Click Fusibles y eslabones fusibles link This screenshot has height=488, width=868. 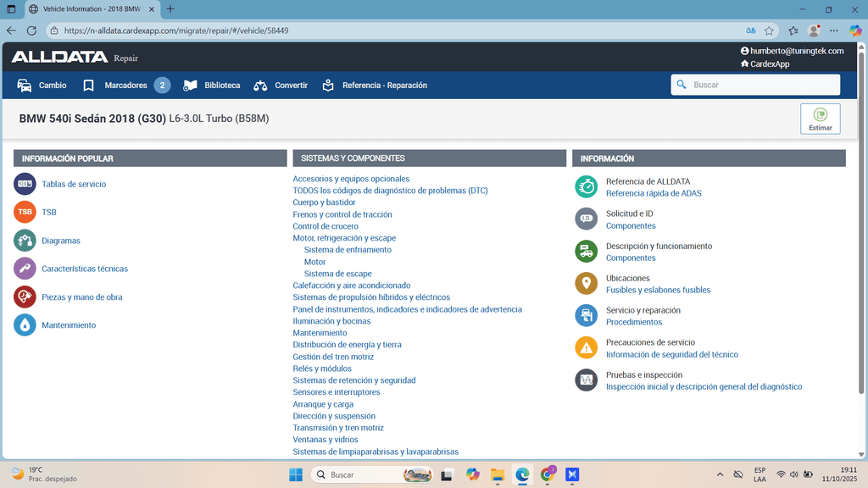coord(658,290)
